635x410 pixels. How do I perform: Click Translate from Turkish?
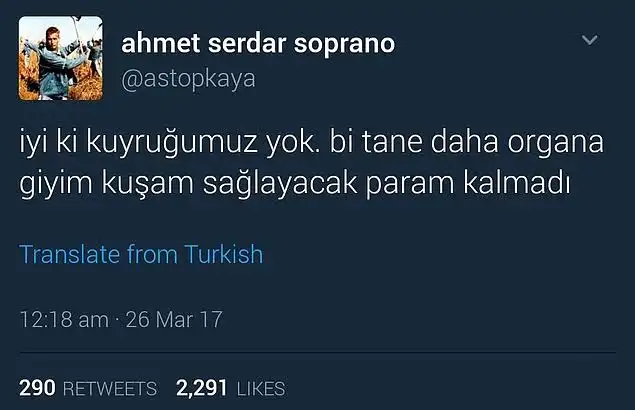[141, 254]
